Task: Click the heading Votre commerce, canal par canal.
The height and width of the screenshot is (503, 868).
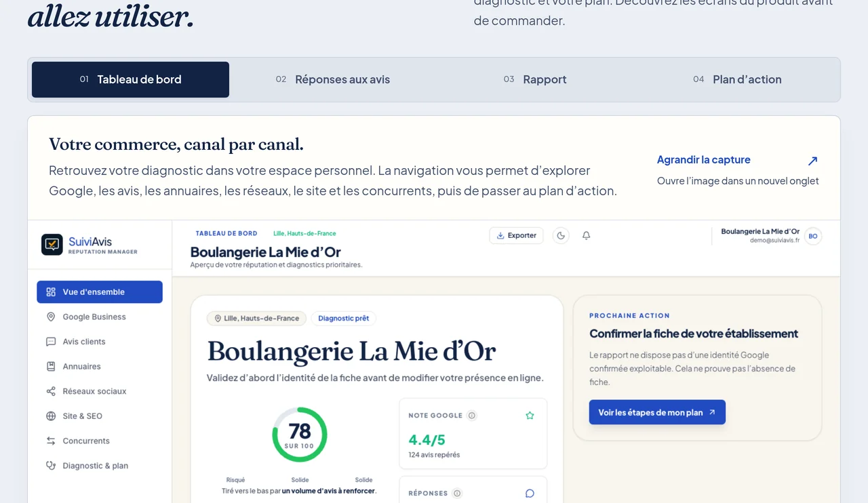Action: coord(176,144)
